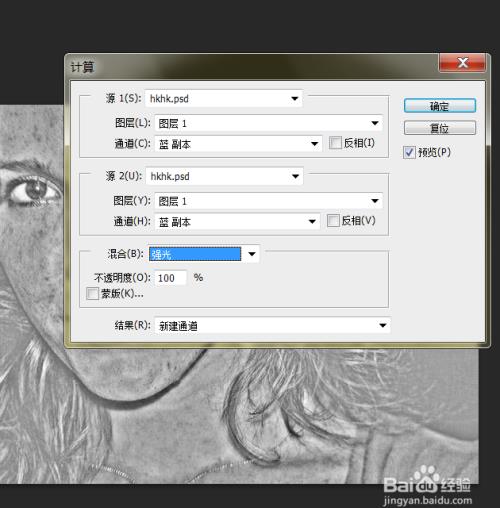Open the 源 1 file dropdown

[224, 99]
